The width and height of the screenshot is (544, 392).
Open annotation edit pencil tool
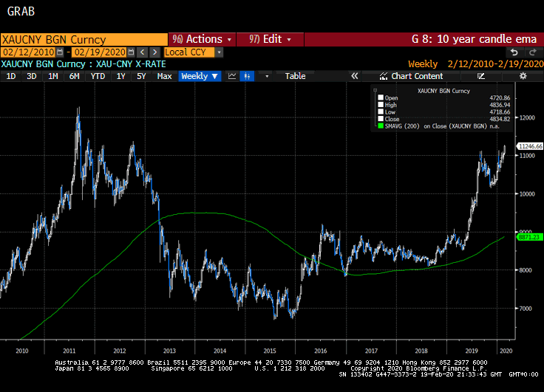click(481, 76)
